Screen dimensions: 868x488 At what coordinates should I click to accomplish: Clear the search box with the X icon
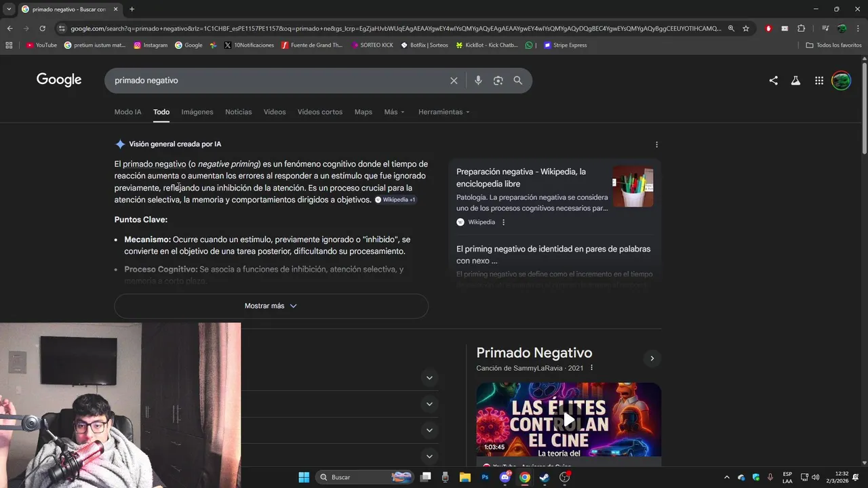pyautogui.click(x=454, y=81)
